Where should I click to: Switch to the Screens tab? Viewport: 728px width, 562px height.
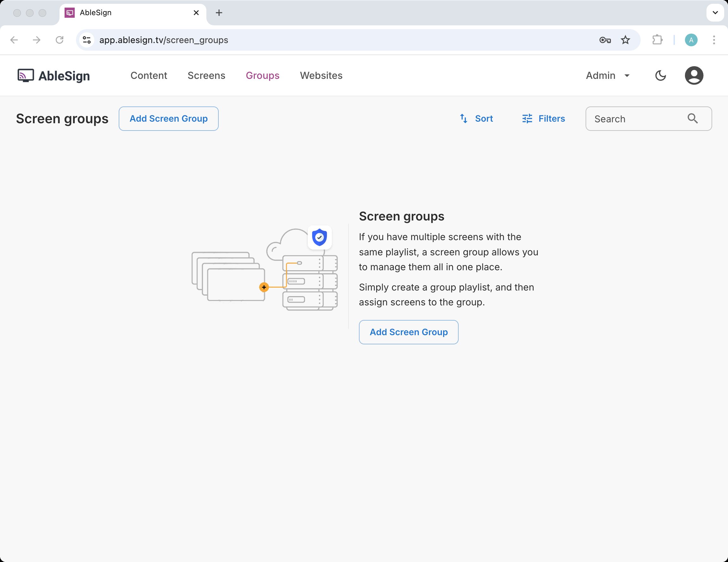[206, 75]
